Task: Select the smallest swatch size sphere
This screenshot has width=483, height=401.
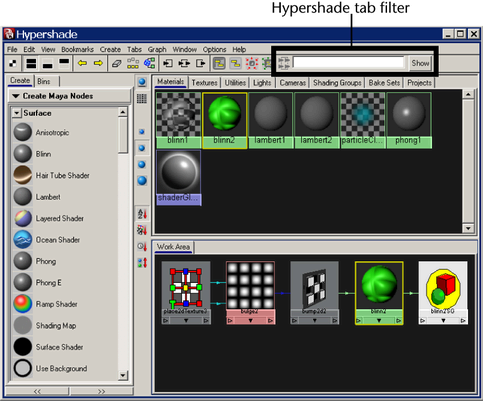Action: click(142, 132)
